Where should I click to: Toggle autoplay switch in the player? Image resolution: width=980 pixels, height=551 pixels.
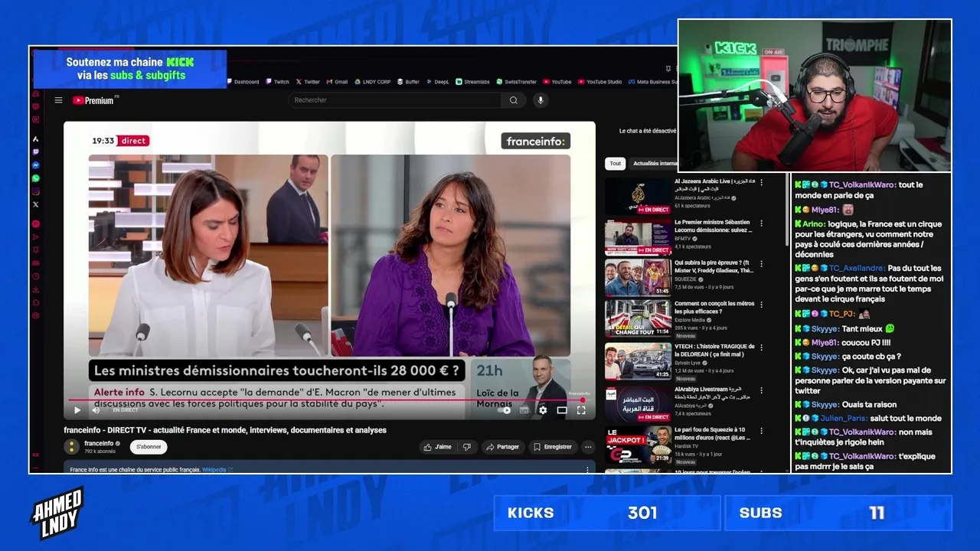[504, 410]
